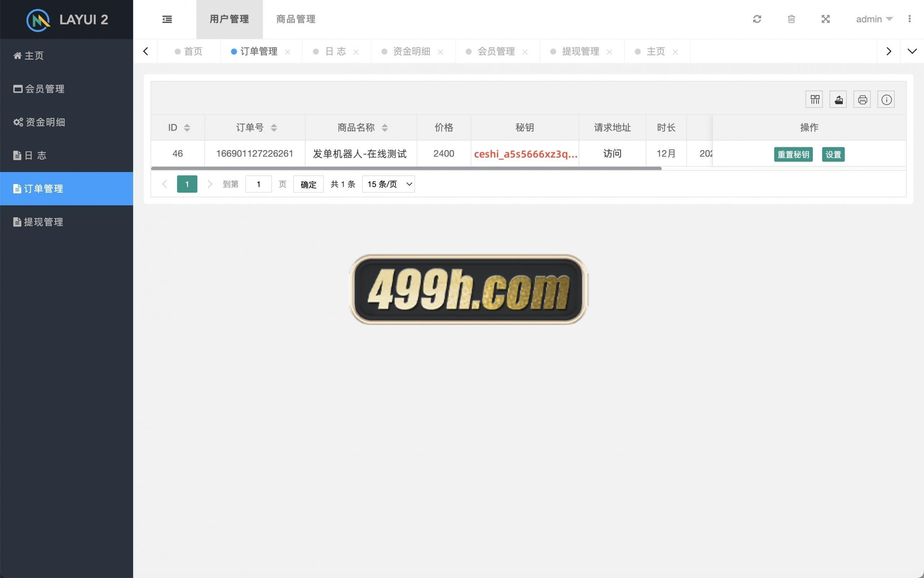Click the refresh icon in the top bar
This screenshot has height=578, width=924.
pyautogui.click(x=757, y=19)
